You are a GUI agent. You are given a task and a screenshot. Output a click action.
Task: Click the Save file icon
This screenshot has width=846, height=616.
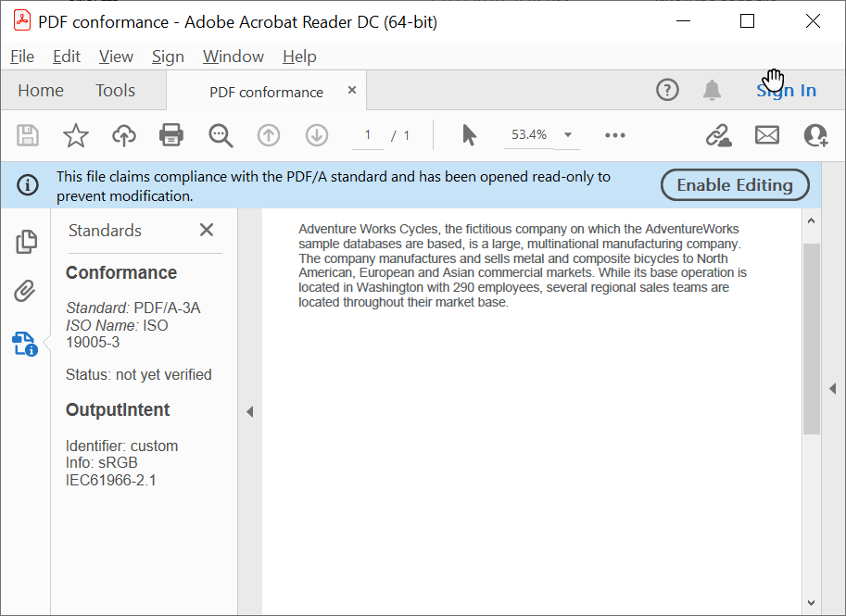[x=28, y=135]
